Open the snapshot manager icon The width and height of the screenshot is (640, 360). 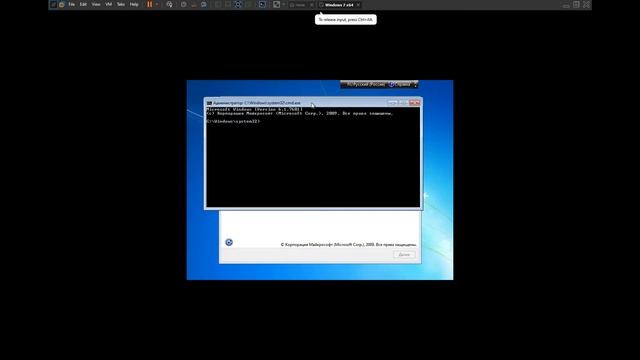(204, 4)
